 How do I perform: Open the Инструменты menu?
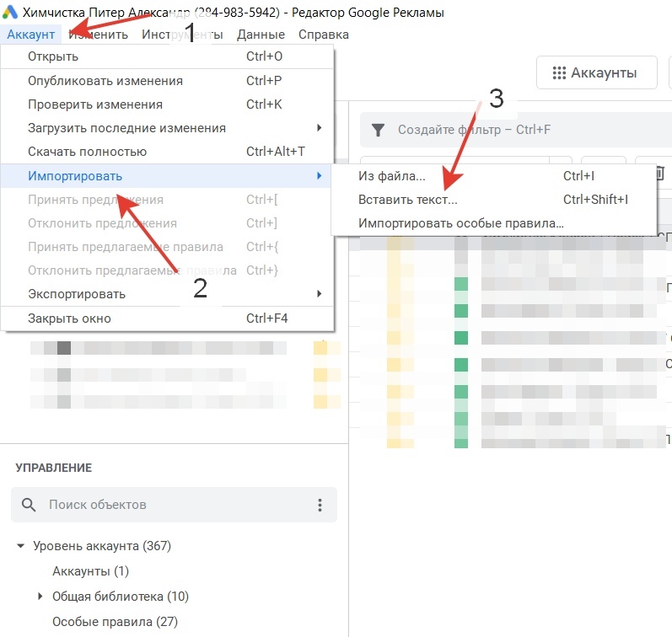click(x=182, y=35)
